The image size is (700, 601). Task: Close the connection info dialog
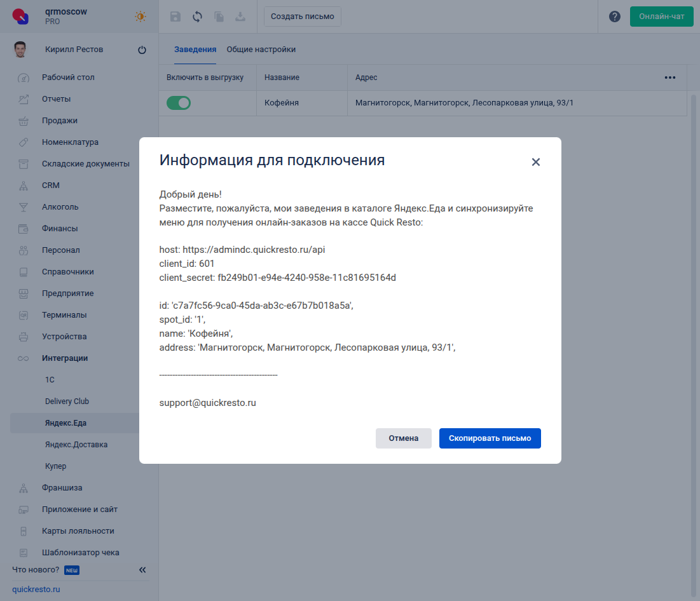coord(535,162)
